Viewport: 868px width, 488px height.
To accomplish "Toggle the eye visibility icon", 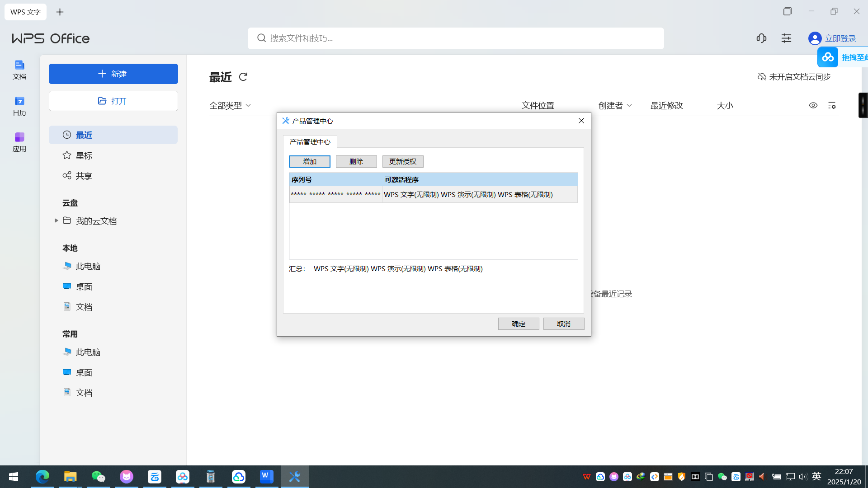I will [813, 105].
